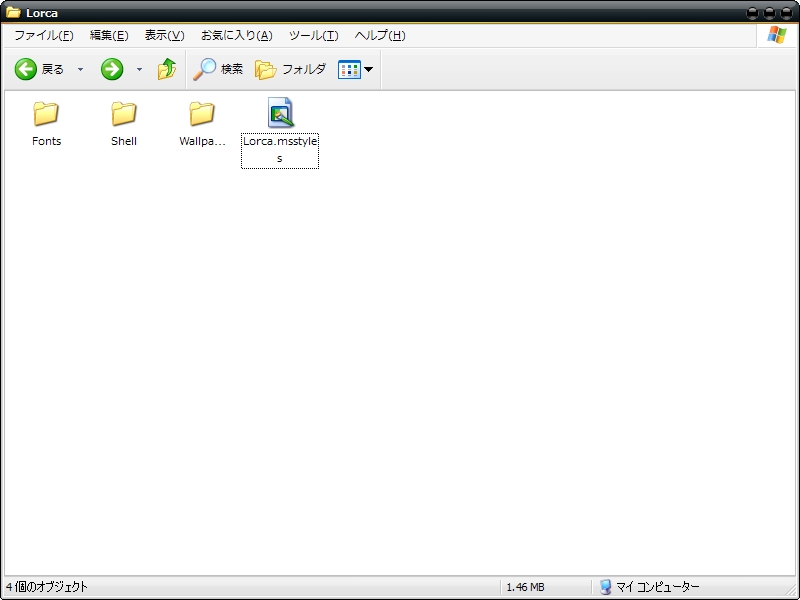Click the Lorca title bar folder icon
Viewport: 800px width, 600px height.
(13, 12)
